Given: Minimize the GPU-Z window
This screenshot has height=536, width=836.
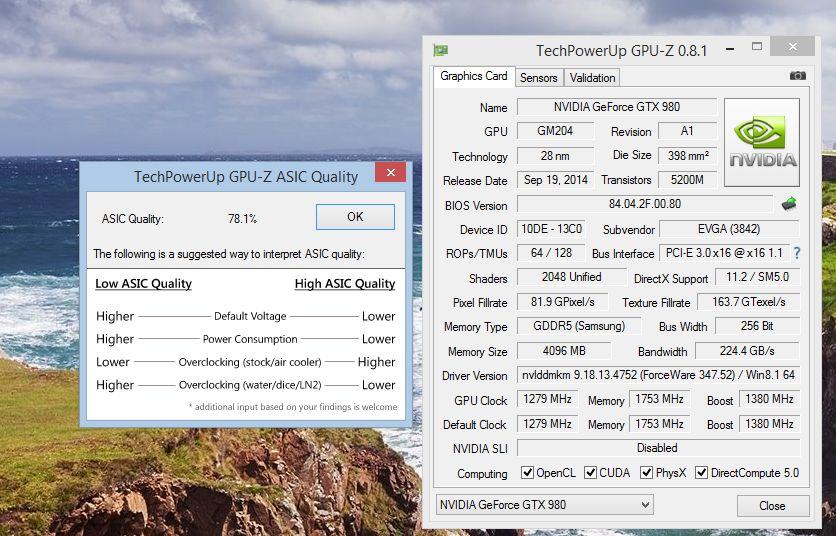Looking at the screenshot, I should [x=730, y=49].
